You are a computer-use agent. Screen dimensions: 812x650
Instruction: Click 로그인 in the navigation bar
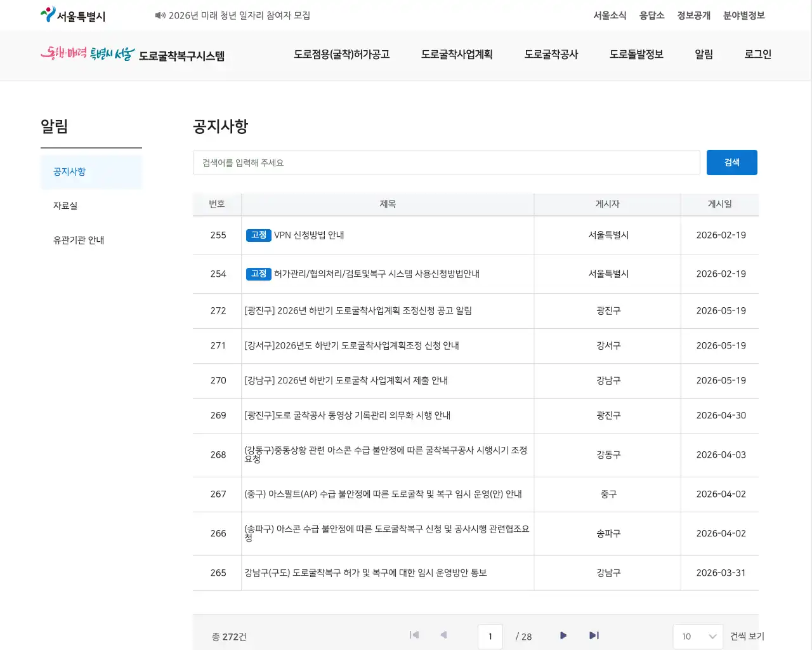(x=758, y=55)
